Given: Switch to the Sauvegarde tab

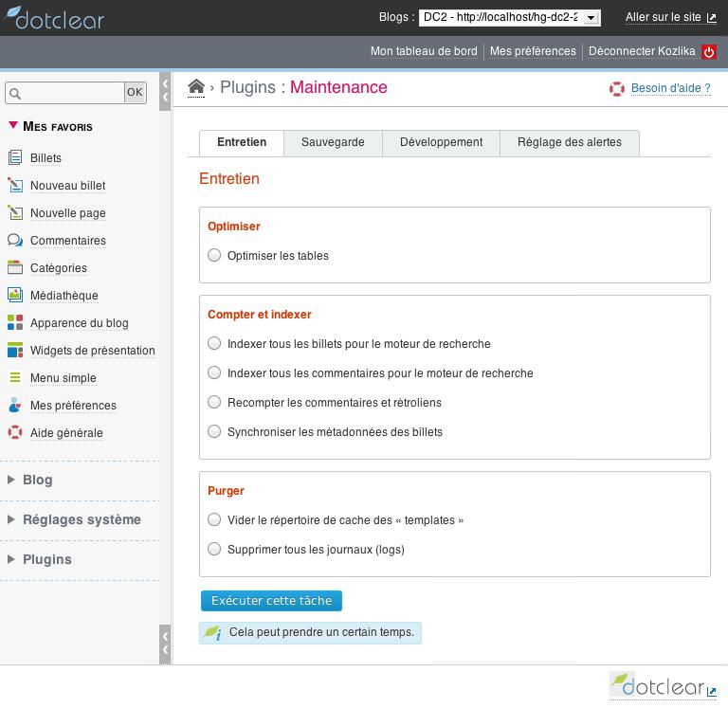Looking at the screenshot, I should pyautogui.click(x=333, y=142).
